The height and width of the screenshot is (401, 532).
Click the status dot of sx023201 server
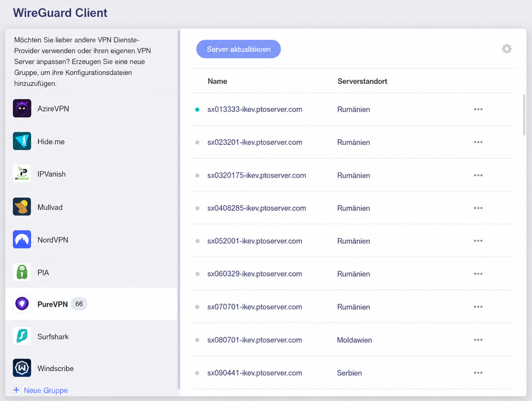197,142
